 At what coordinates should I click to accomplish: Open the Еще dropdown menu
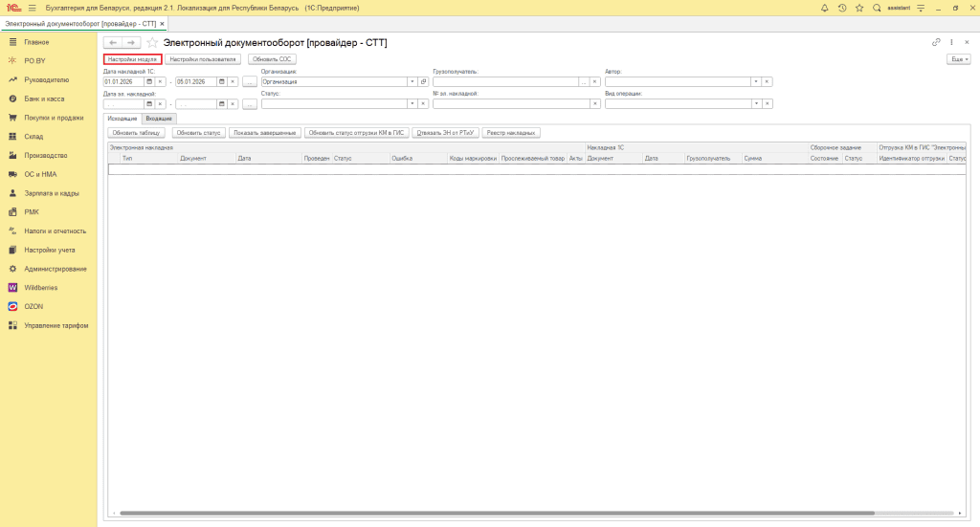(x=958, y=59)
